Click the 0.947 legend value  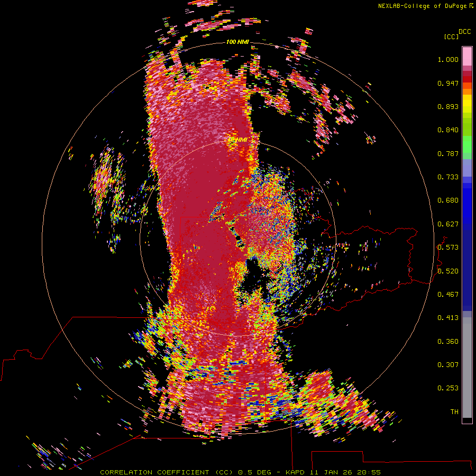(x=448, y=83)
